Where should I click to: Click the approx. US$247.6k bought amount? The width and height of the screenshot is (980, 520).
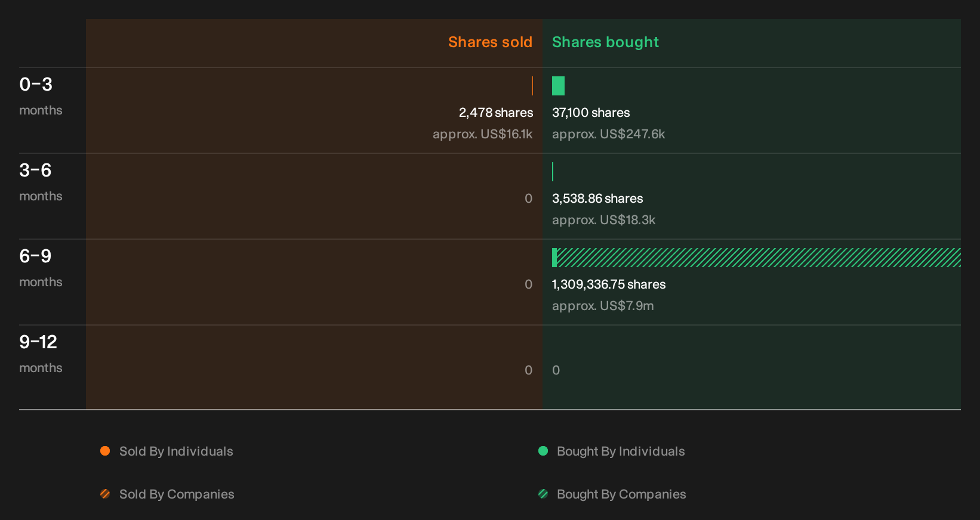608,134
